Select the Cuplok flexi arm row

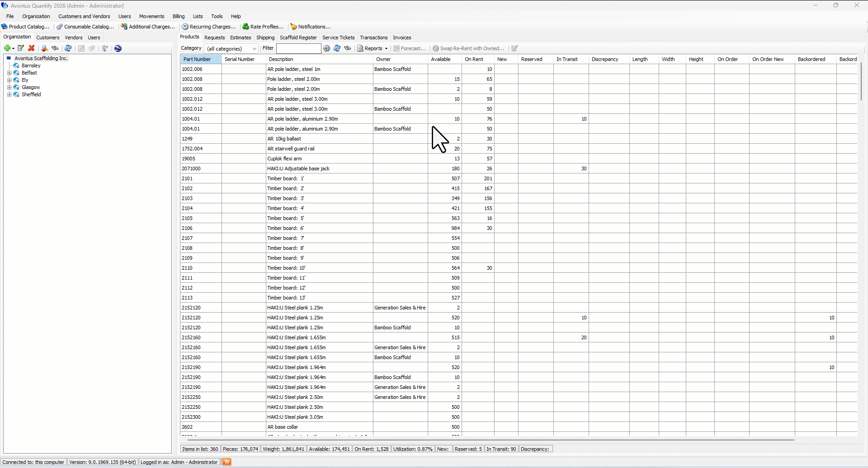[x=519, y=159]
